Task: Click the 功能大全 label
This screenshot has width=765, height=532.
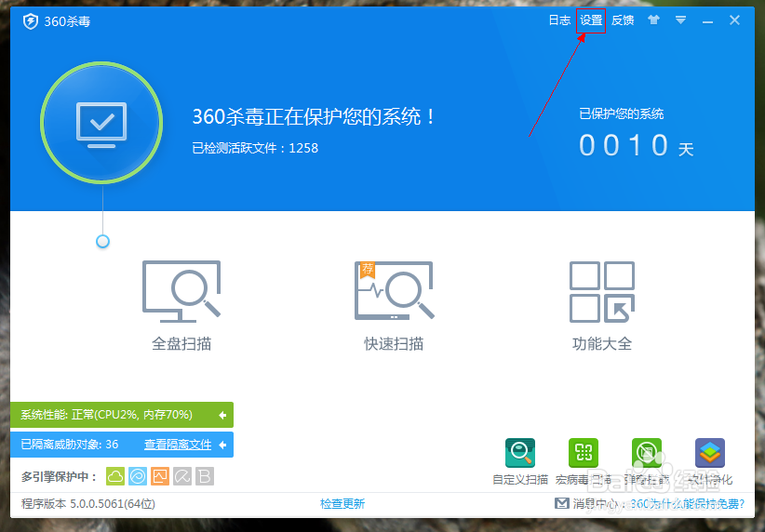Action: [602, 344]
